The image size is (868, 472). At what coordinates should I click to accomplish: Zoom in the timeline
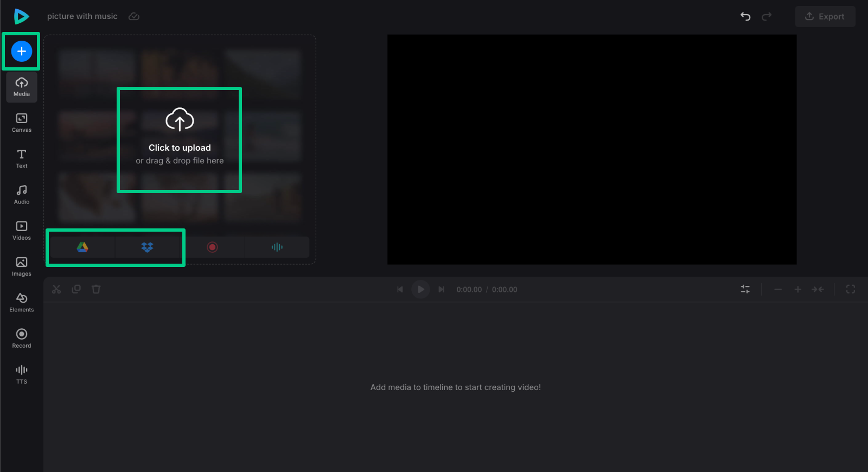pyautogui.click(x=798, y=289)
